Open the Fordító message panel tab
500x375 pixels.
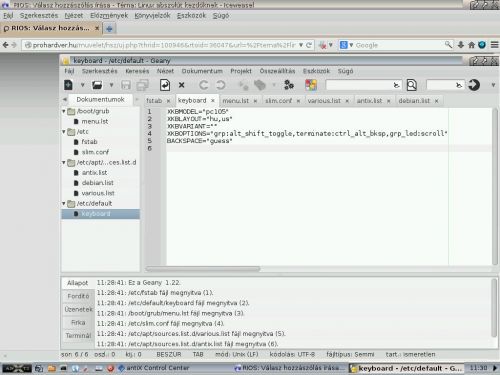point(78,296)
